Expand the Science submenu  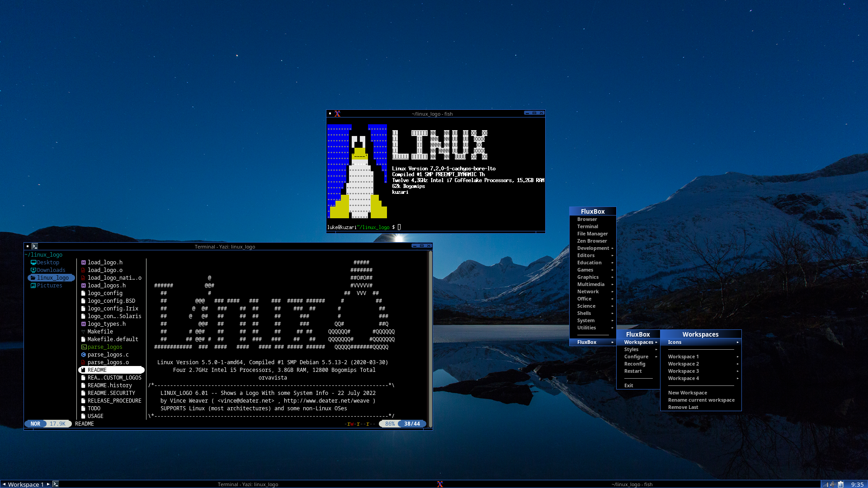click(x=593, y=306)
